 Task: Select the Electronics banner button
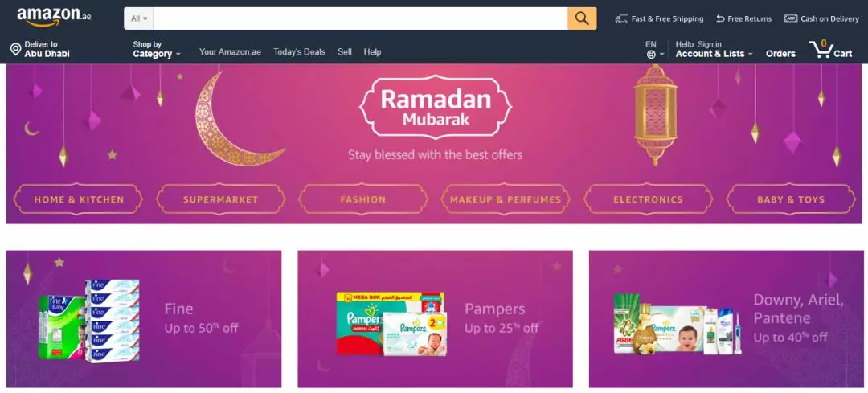pos(649,199)
